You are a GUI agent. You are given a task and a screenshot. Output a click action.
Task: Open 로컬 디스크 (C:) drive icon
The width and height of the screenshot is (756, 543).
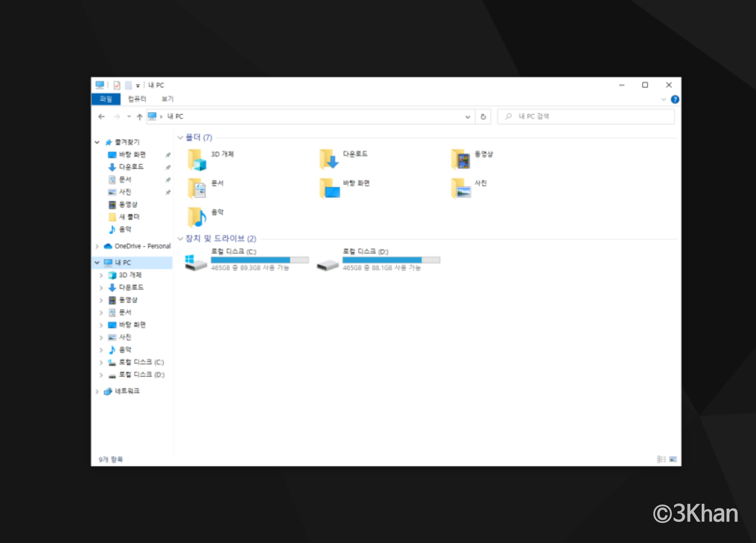(196, 263)
